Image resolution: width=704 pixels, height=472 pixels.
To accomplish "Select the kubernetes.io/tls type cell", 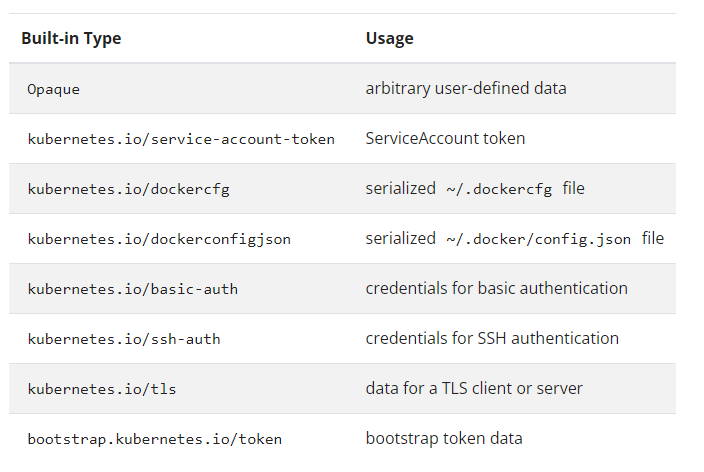I will click(102, 389).
